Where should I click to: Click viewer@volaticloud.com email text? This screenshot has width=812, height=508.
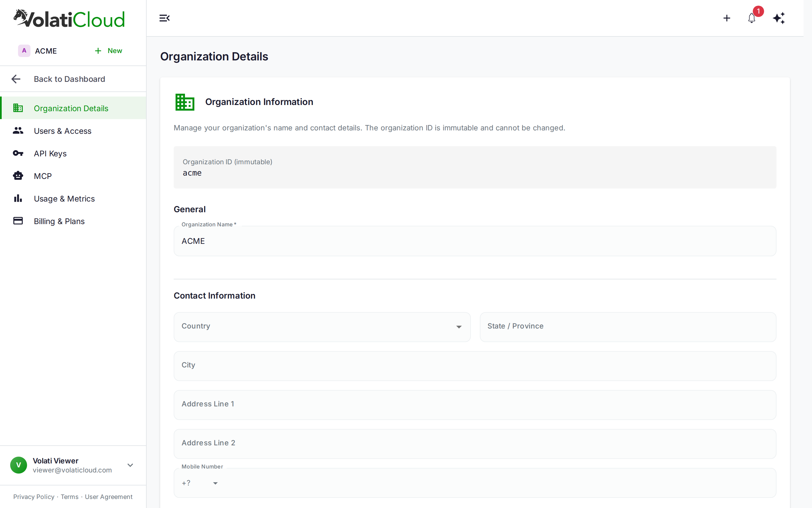[72, 470]
